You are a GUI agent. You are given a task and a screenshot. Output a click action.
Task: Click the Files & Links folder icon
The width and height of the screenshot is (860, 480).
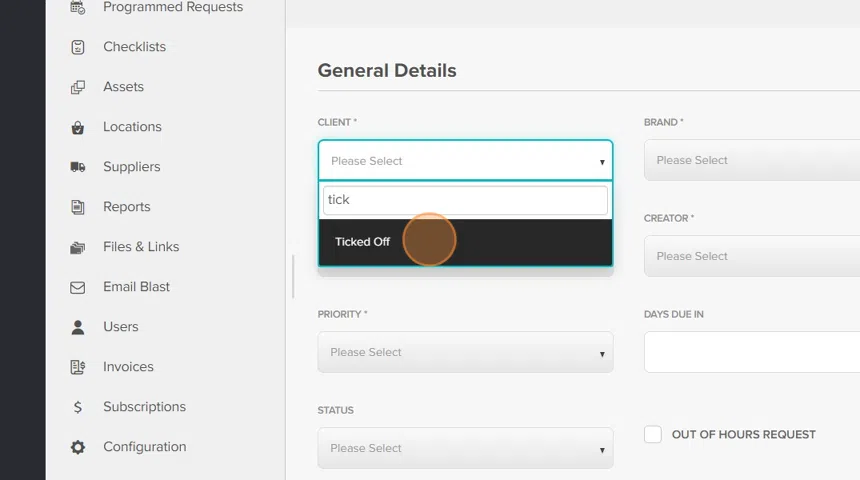78,247
